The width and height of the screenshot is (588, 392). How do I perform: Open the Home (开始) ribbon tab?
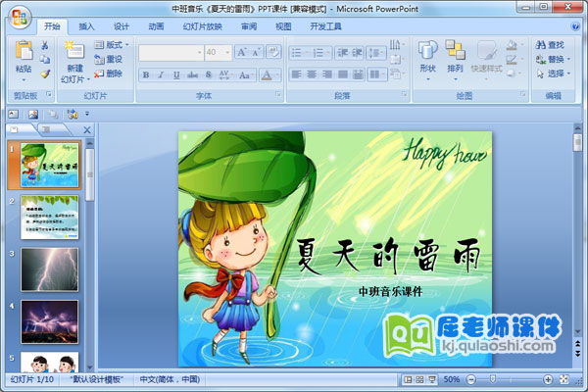[x=52, y=26]
